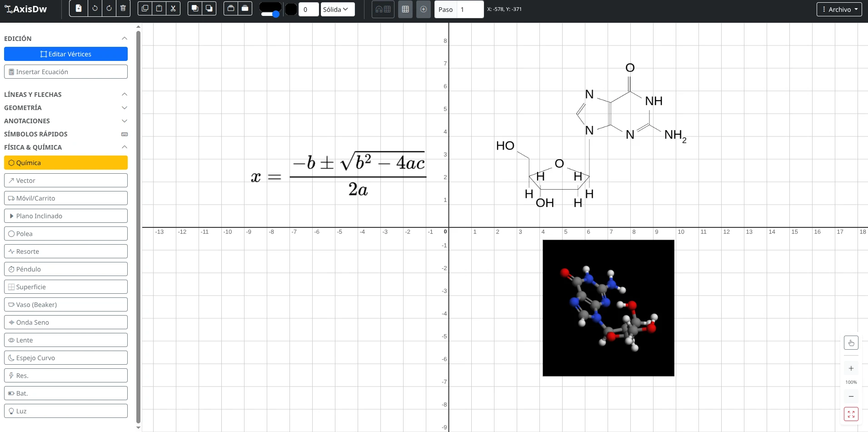Click the black fill color swatch
The width and height of the screenshot is (868, 432).
point(291,9)
